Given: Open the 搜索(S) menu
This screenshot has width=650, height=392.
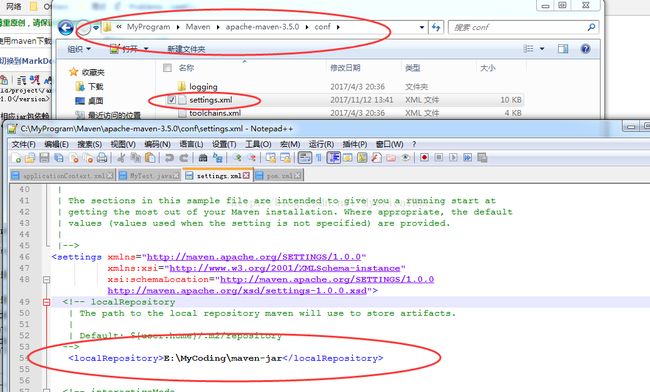Looking at the screenshot, I should pyautogui.click(x=90, y=144).
